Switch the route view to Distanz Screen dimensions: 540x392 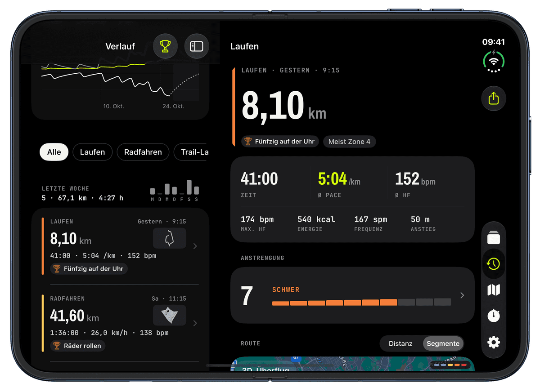click(400, 343)
